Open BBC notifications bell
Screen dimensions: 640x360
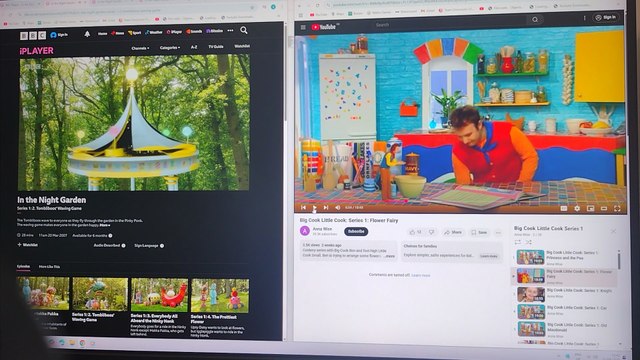tap(87, 34)
